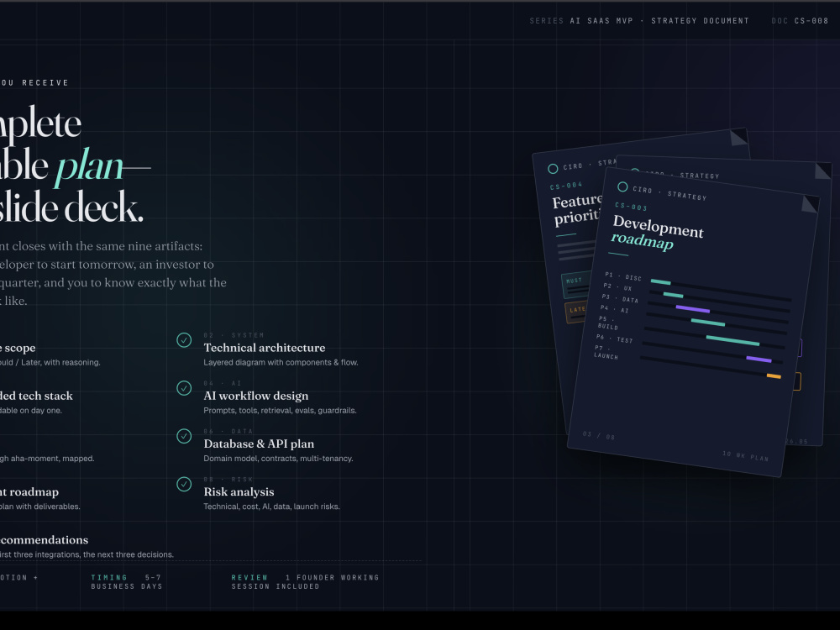Image resolution: width=840 pixels, height=630 pixels.
Task: Click the orange bar for P7 · LAUNCH
Action: pos(774,376)
